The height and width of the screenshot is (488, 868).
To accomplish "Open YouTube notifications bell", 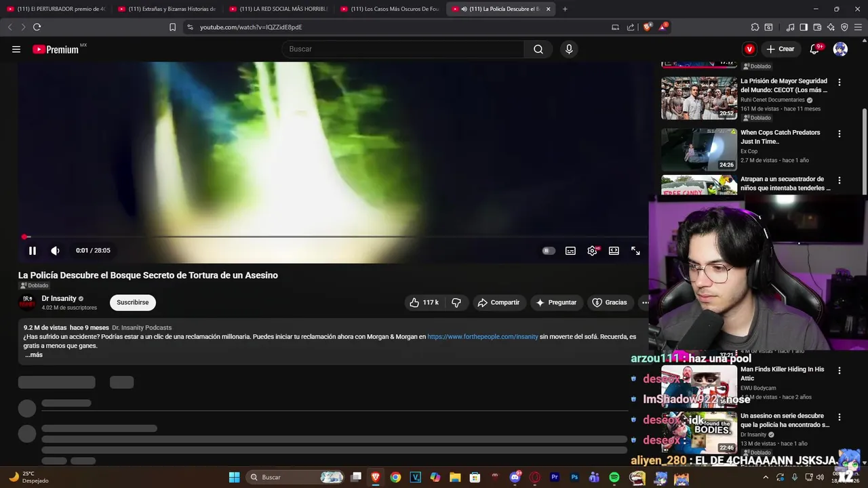I will (815, 49).
